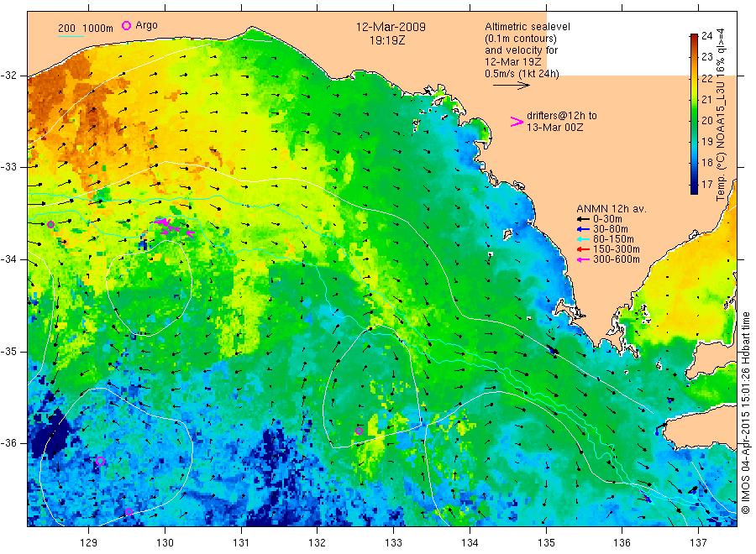The width and height of the screenshot is (756, 554).
Task: Click latitude axis label -32
Action: pos(8,76)
